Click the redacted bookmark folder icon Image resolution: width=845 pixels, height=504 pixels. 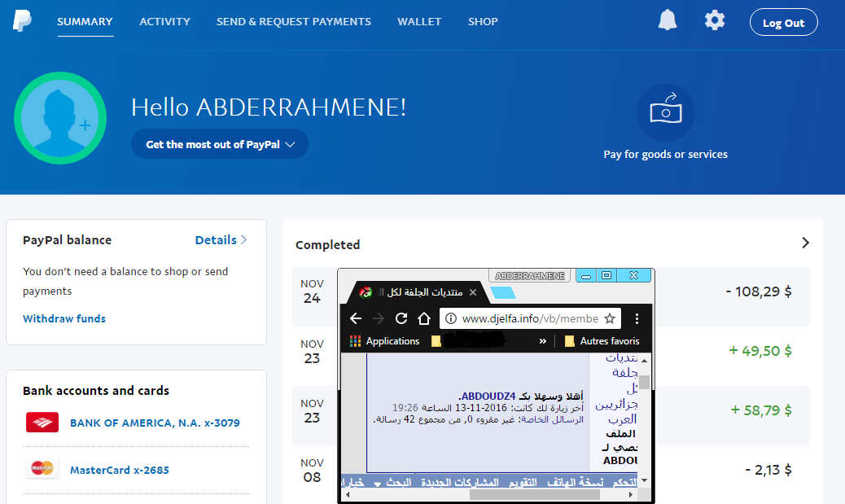pyautogui.click(x=436, y=341)
